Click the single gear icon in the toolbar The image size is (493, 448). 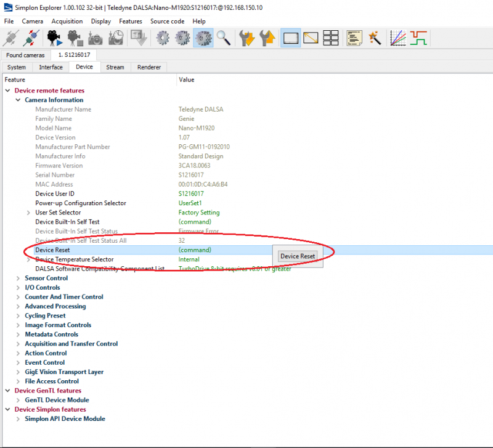click(x=163, y=38)
